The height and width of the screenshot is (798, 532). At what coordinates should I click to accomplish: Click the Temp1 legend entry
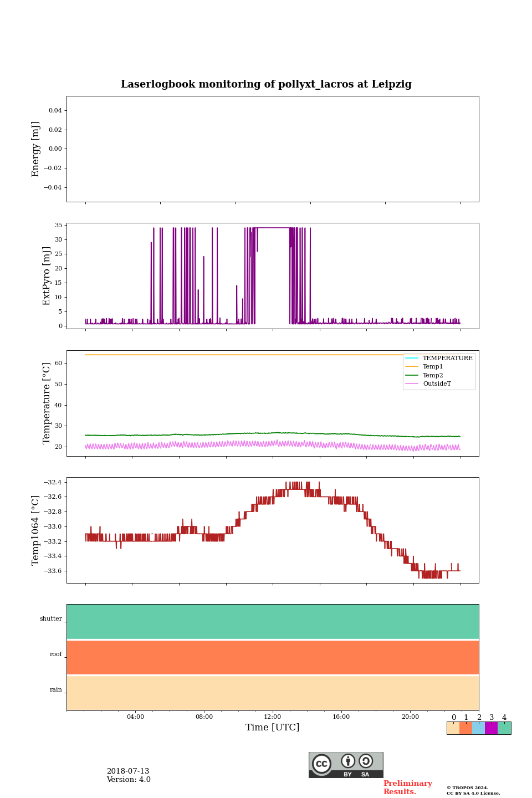click(x=424, y=366)
